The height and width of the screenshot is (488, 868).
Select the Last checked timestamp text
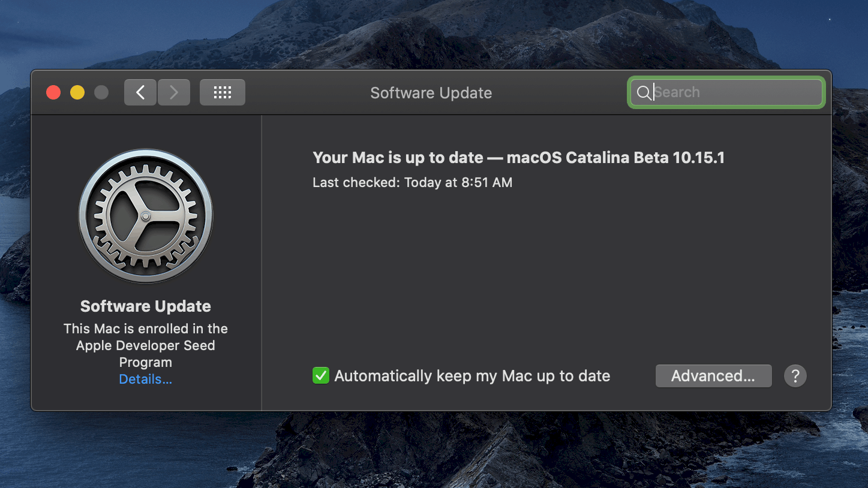pos(412,182)
